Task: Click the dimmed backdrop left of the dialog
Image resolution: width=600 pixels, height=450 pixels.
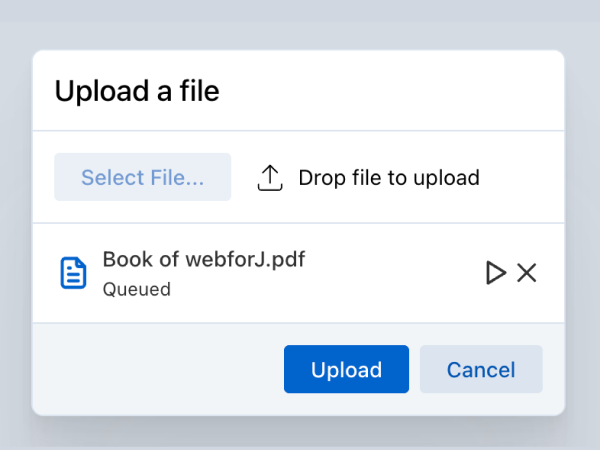Action: pyautogui.click(x=15, y=230)
